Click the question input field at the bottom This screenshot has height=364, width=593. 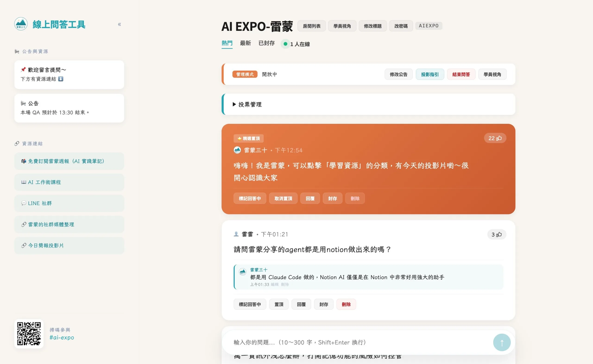[x=337, y=342]
